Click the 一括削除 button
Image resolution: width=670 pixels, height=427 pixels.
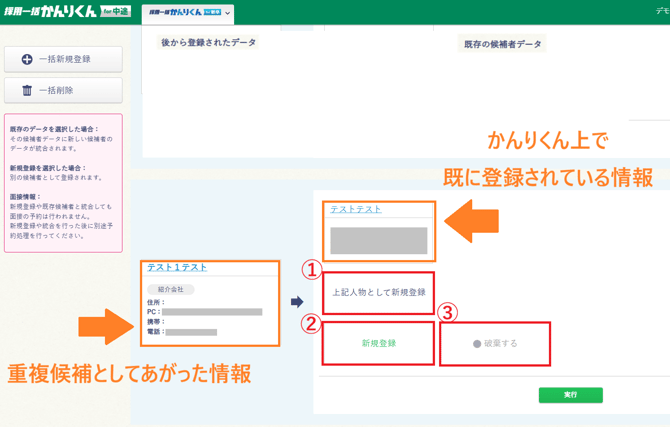click(x=63, y=90)
